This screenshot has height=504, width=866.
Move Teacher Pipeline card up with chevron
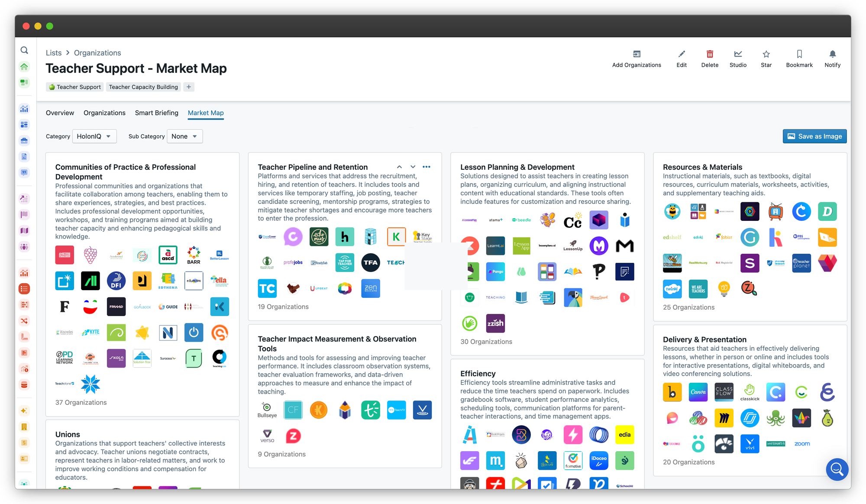point(399,167)
